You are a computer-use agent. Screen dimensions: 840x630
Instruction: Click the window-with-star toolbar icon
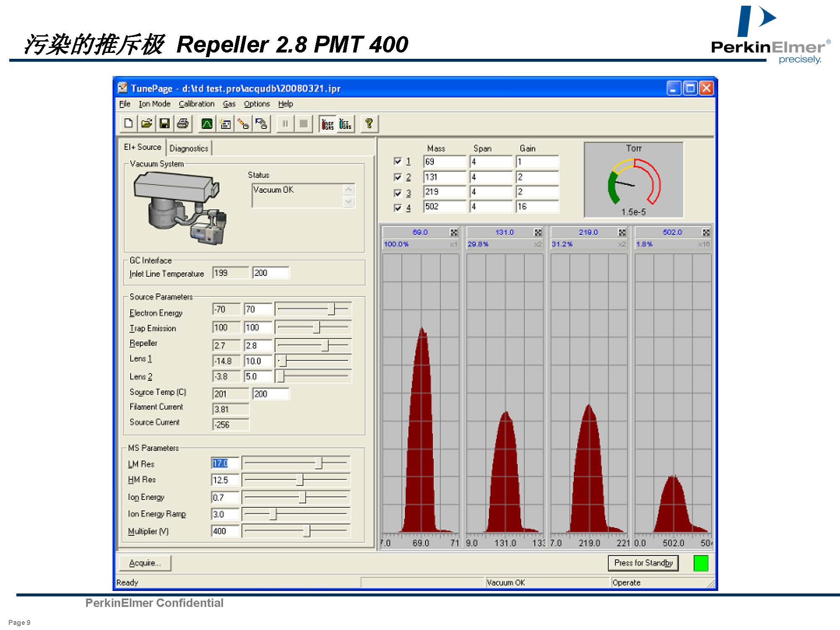click(225, 123)
